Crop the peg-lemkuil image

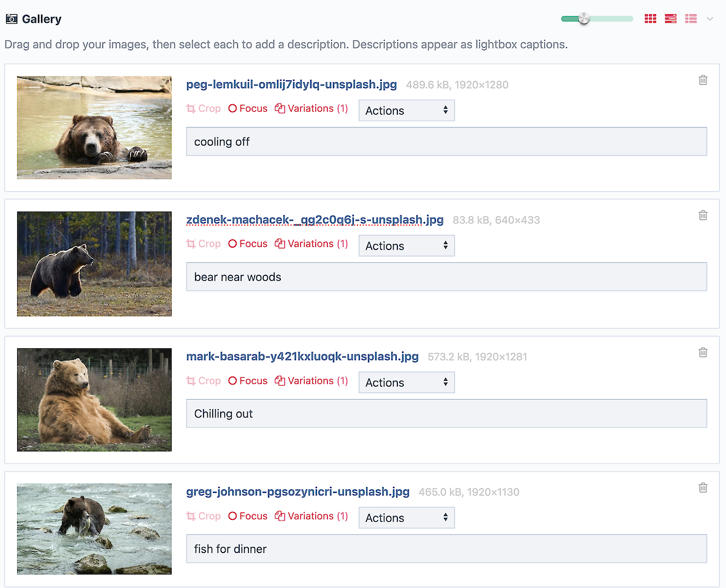204,109
